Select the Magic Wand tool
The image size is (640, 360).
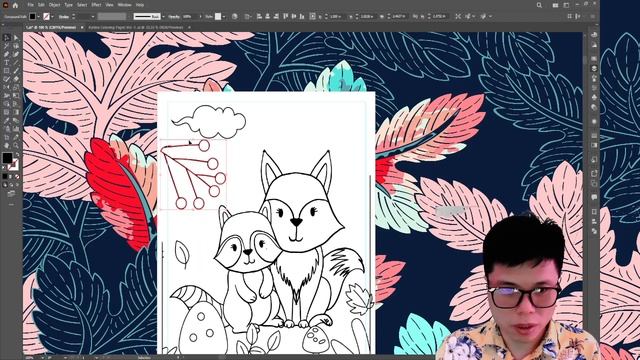7,46
